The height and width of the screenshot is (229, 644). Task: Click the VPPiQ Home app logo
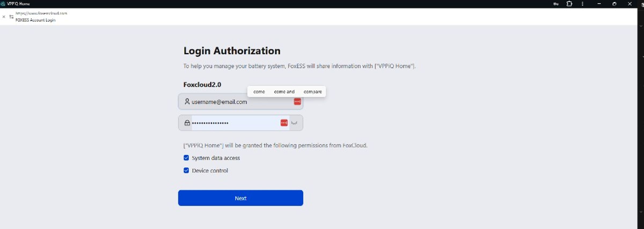pos(3,4)
